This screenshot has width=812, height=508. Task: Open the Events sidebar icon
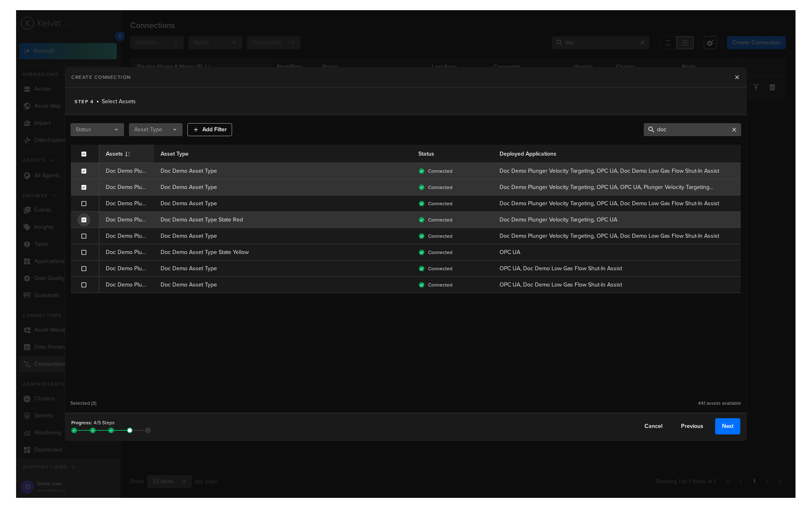point(27,210)
